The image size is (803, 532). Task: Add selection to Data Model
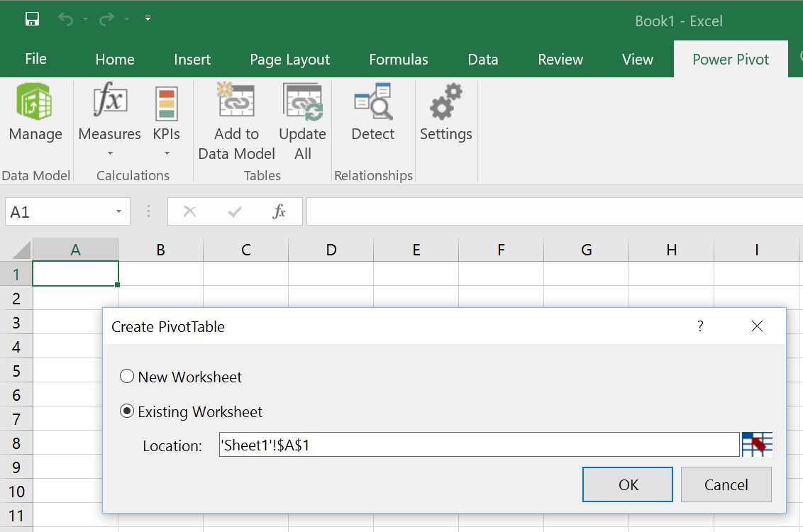tap(236, 113)
